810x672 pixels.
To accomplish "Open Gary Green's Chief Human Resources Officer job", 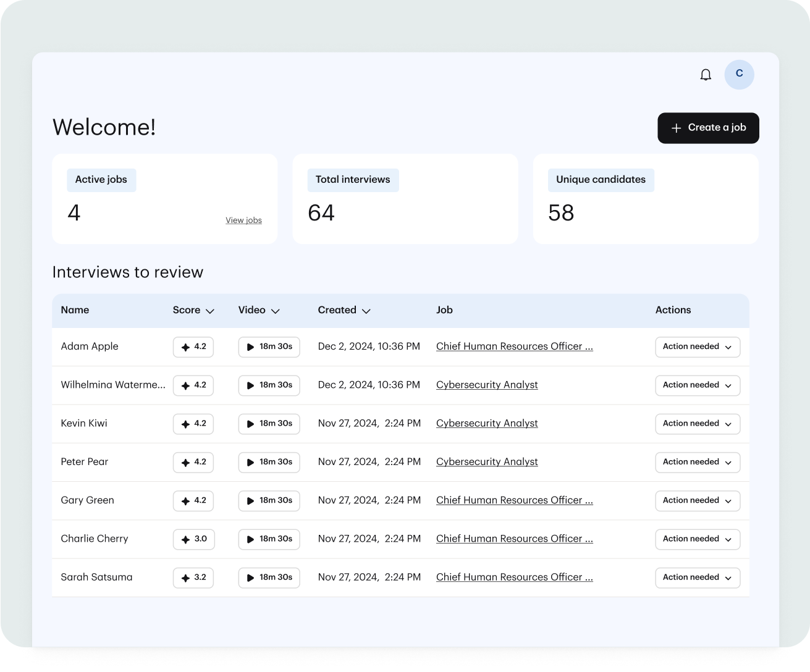I will coord(514,500).
